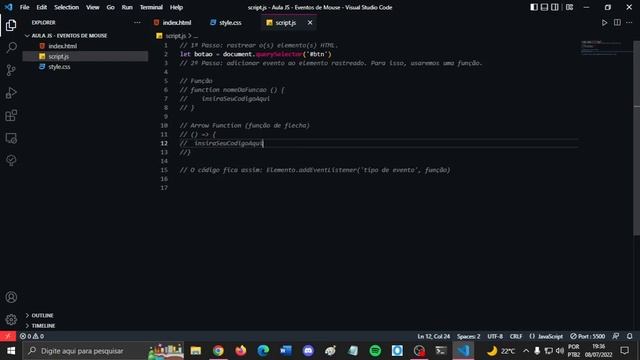Open the Extensions view
The height and width of the screenshot is (360, 640).
click(x=11, y=116)
